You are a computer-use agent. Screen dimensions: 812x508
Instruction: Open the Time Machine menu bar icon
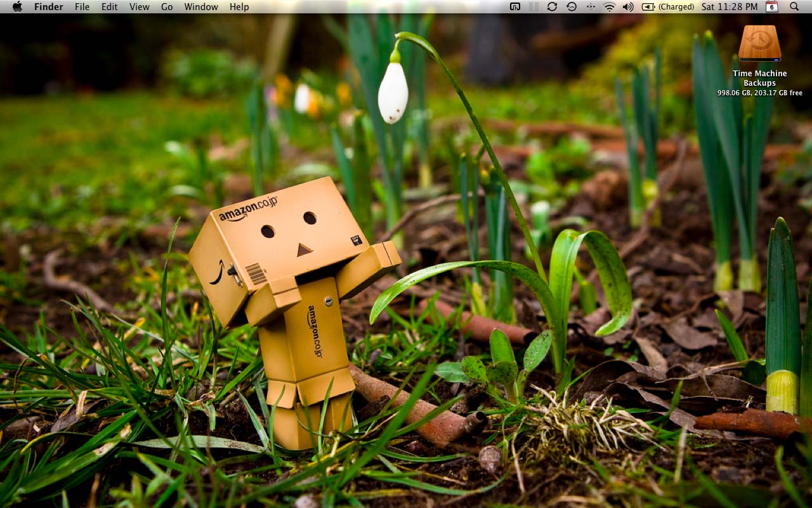(x=572, y=6)
